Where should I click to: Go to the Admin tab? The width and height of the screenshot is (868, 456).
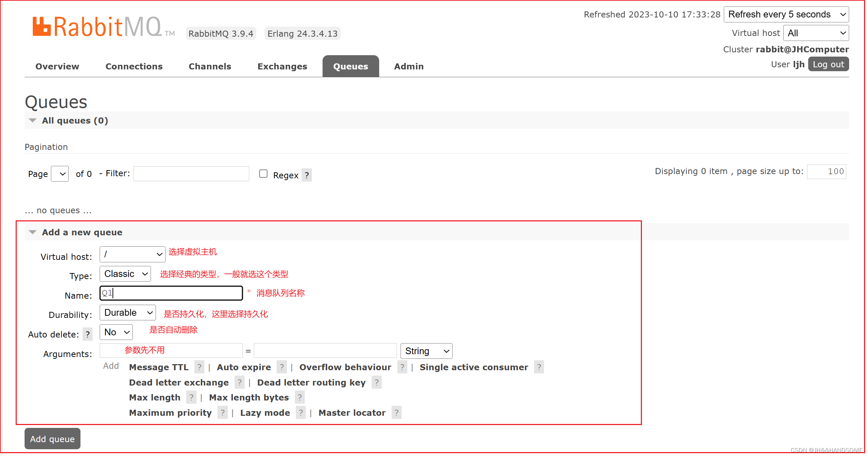pos(409,66)
